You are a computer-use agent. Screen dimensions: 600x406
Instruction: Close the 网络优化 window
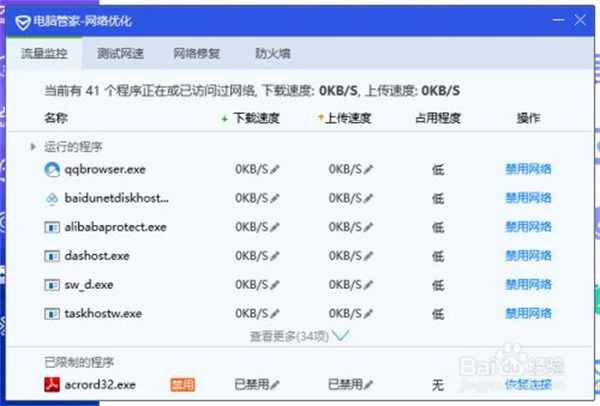(x=580, y=20)
